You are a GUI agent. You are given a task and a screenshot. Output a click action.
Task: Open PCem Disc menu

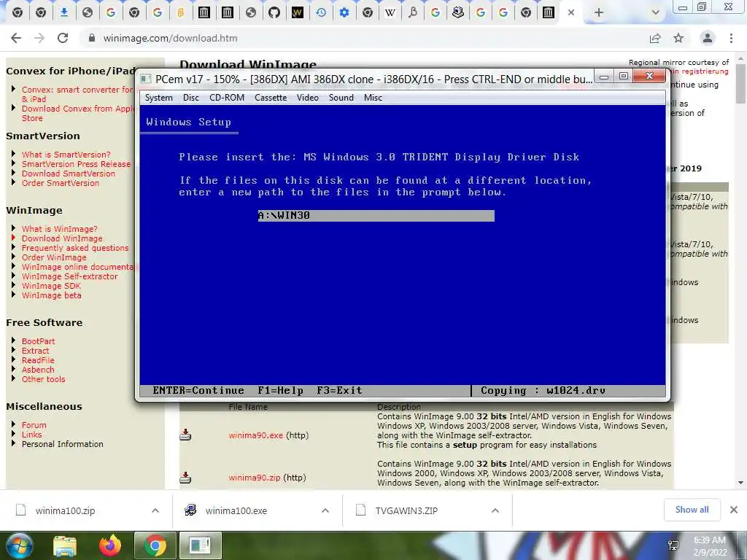click(190, 98)
